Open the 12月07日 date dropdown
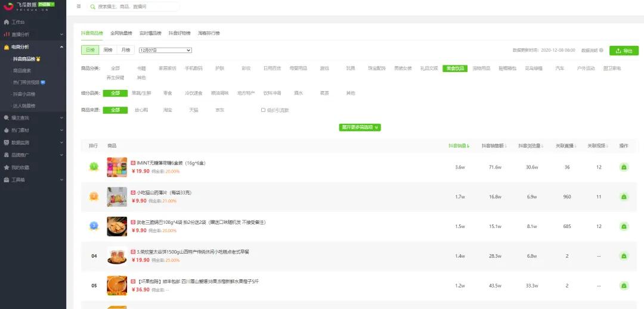Screen dimensions: 644x309 click(166, 50)
